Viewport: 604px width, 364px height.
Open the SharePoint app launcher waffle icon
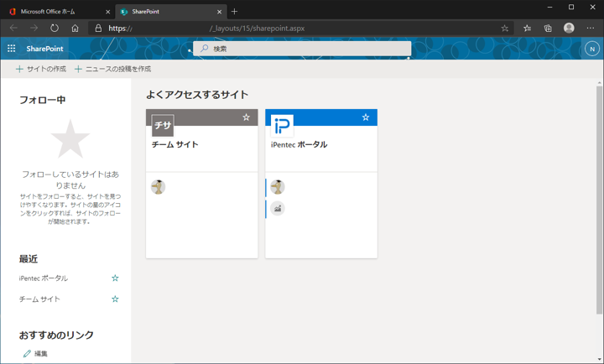12,49
